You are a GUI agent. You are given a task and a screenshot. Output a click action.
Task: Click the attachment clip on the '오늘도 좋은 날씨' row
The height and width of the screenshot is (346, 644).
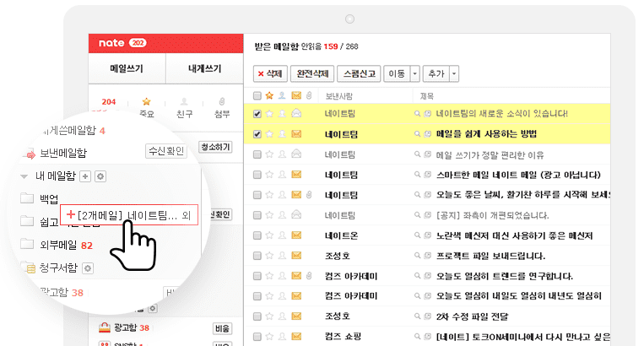[309, 195]
